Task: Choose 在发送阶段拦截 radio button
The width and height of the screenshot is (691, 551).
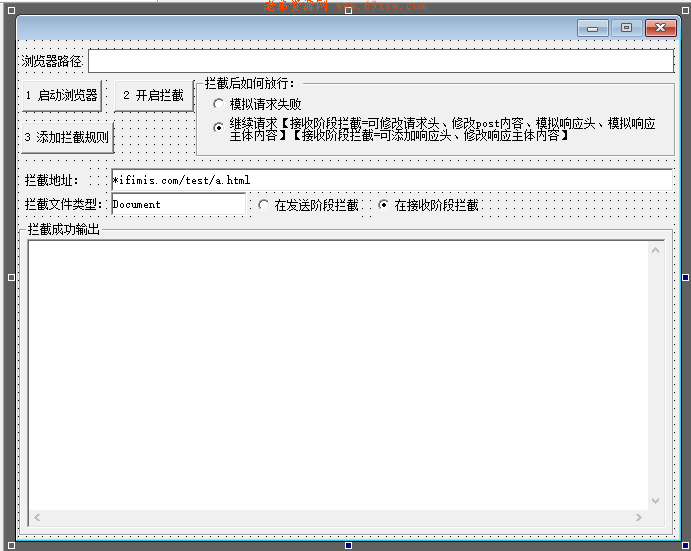Action: click(x=264, y=205)
